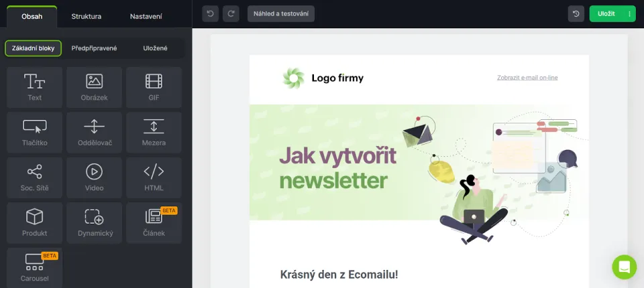Screen dimensions: 644x288
Task: Open the Struktura tab
Action: (87, 17)
